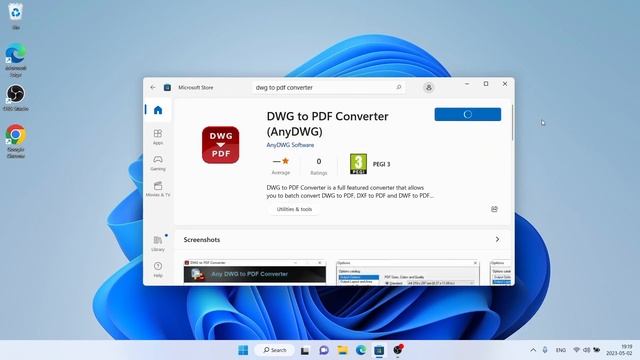
Task: Open the clock and date panel
Action: [x=619, y=350]
